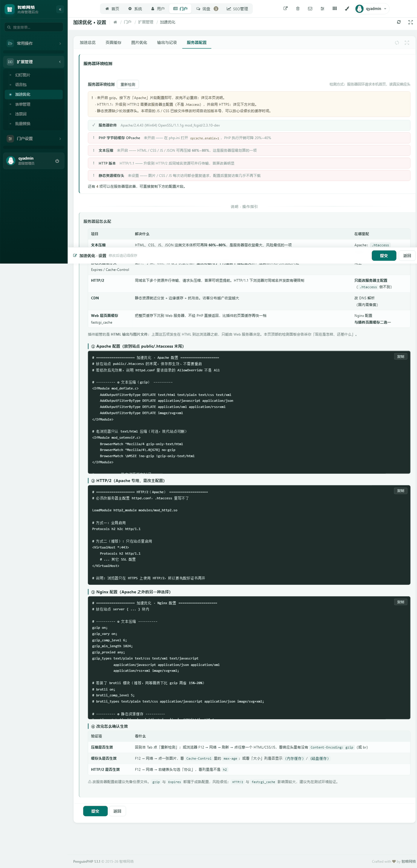Click the card reload icon near tabs
417x868 pixels.
(x=397, y=43)
